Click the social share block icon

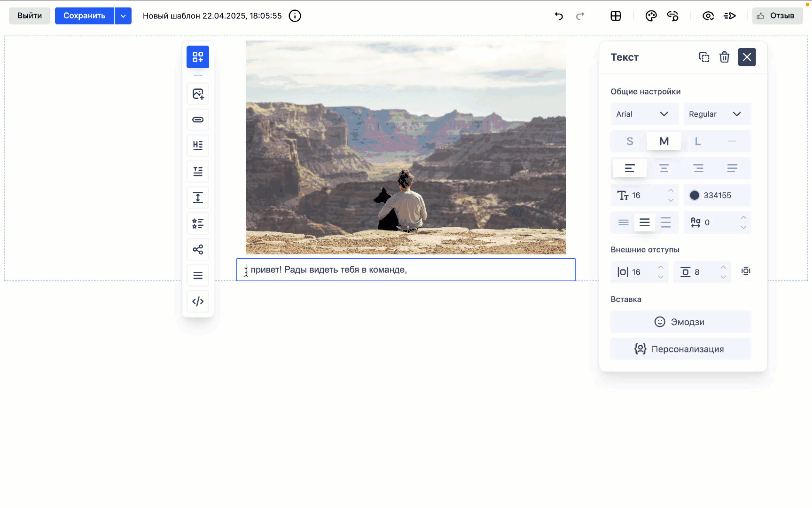[198, 249]
